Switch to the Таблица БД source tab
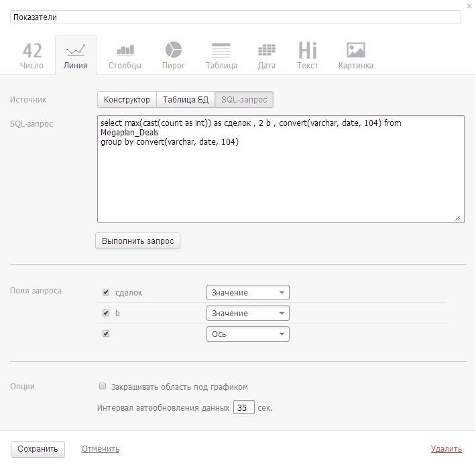This screenshot has width=476, height=465. [x=186, y=100]
